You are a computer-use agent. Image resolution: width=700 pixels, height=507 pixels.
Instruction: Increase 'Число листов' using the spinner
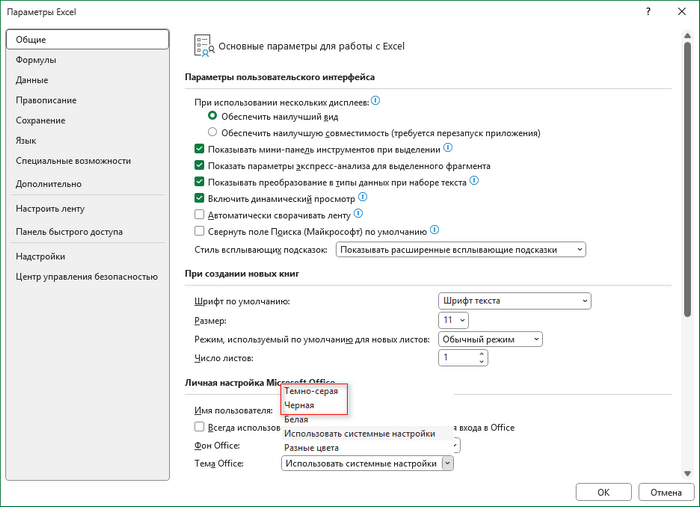coord(482,353)
